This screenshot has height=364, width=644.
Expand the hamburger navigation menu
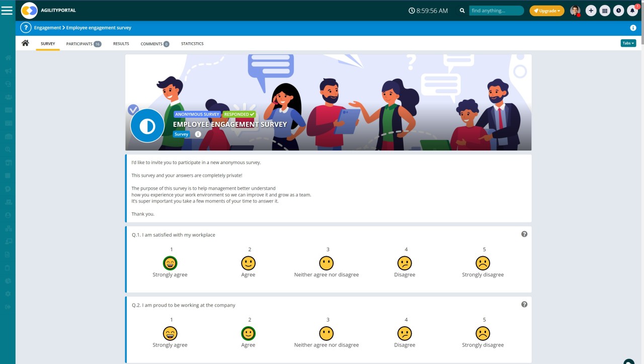[7, 10]
